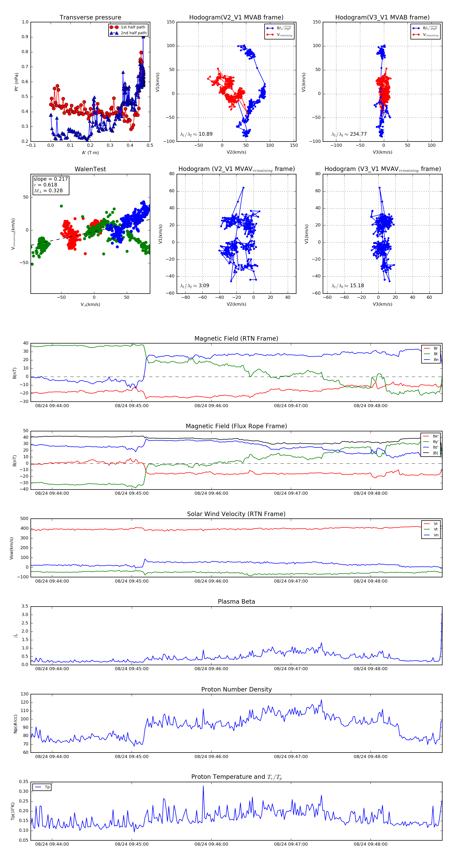The height and width of the screenshot is (868, 473).
Task: Click the "slope = 0.217" text
Action: [50, 179]
